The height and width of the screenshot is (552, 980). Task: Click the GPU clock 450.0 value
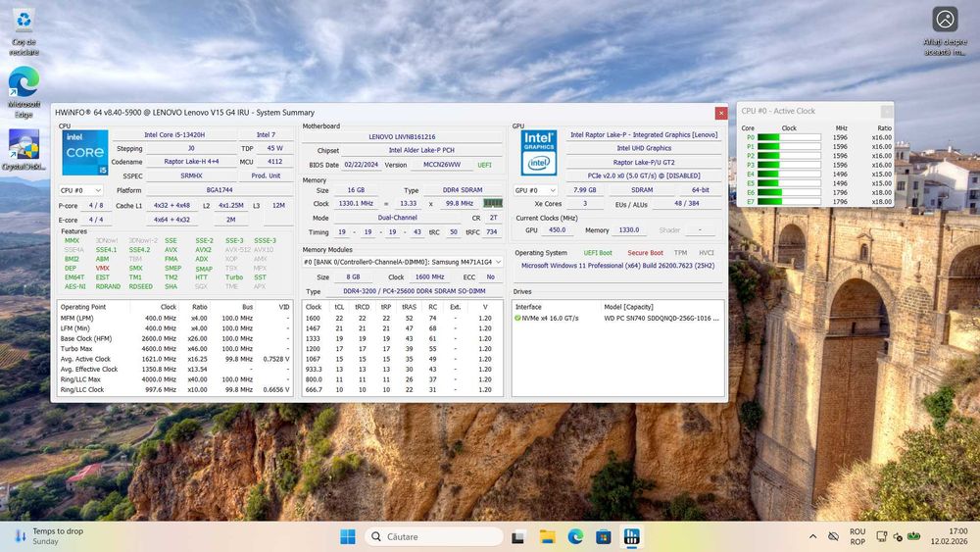(x=557, y=230)
